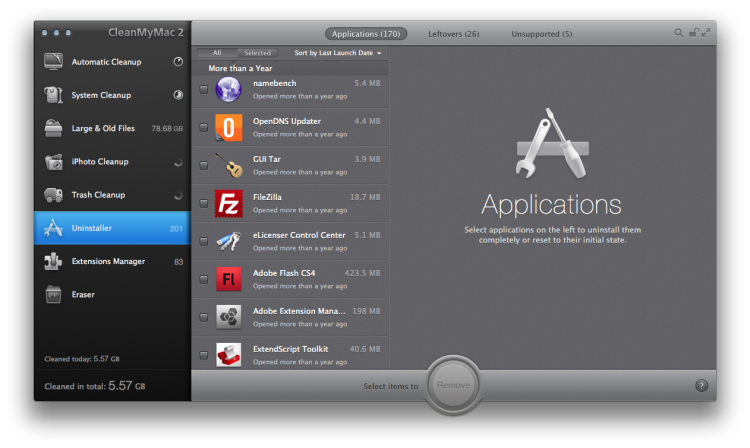Click the System Cleanup bucket icon
750x448 pixels.
[x=53, y=95]
